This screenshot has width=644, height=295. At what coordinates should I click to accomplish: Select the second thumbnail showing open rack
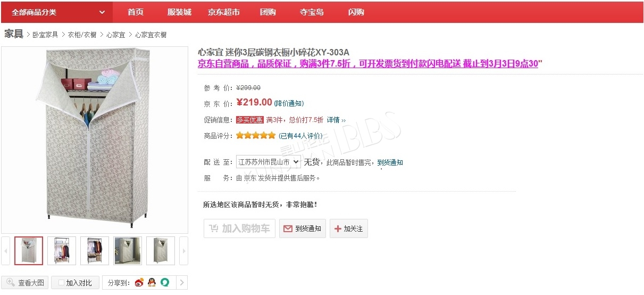[x=62, y=251]
